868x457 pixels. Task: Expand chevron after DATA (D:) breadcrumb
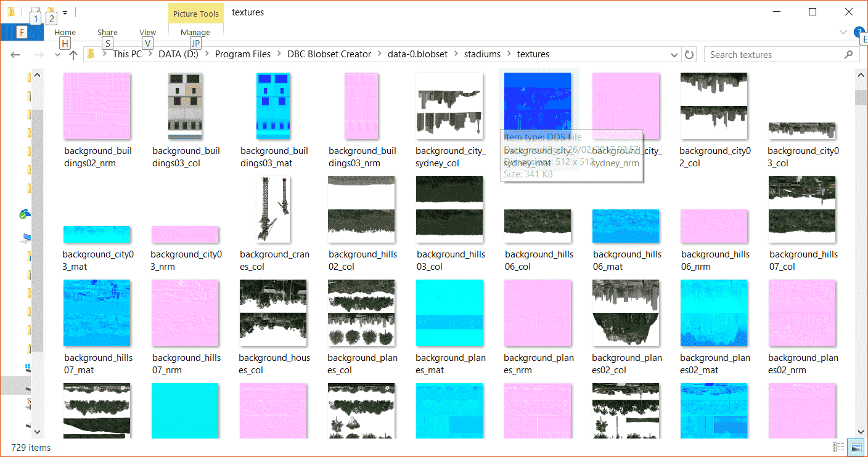(x=207, y=54)
